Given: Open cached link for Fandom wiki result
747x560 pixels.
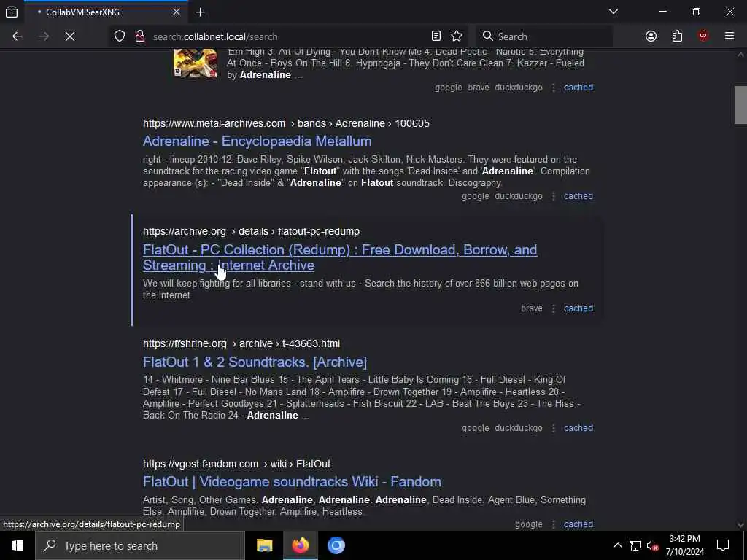Looking at the screenshot, I should point(578,524).
